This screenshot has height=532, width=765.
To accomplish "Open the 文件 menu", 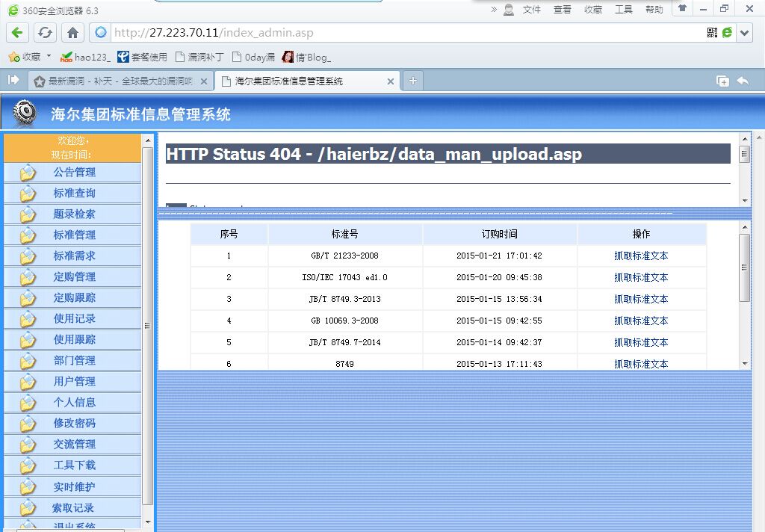I will click(x=532, y=9).
